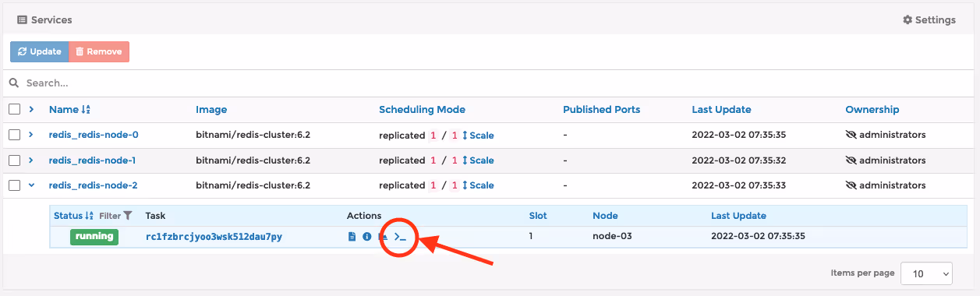This screenshot has height=296, width=980.
Task: Sort services by Name
Action: point(69,110)
